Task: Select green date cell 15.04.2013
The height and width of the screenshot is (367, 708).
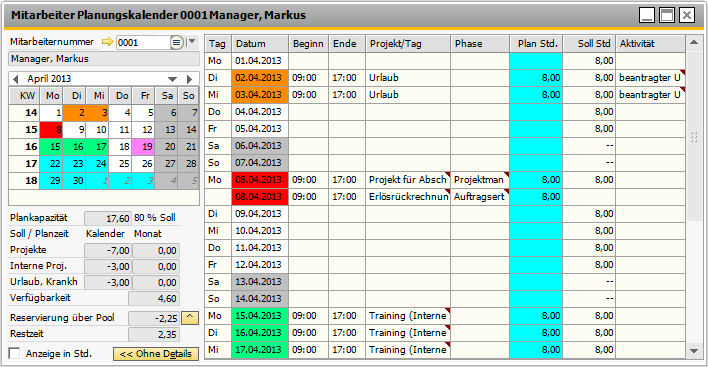Action: [260, 316]
